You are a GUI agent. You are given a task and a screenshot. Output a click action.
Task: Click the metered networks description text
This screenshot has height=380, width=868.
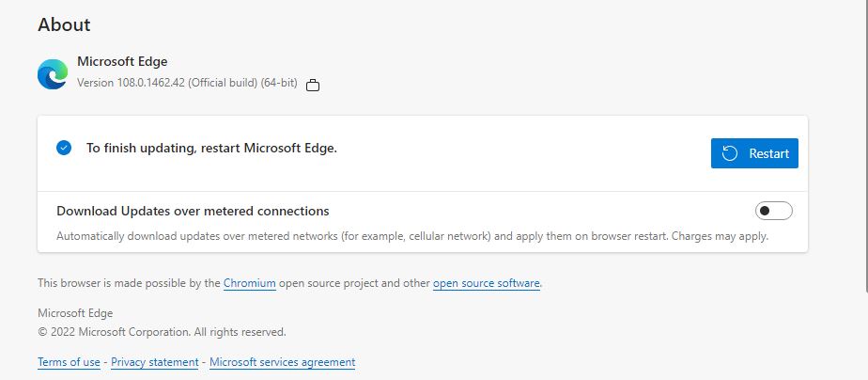(412, 236)
